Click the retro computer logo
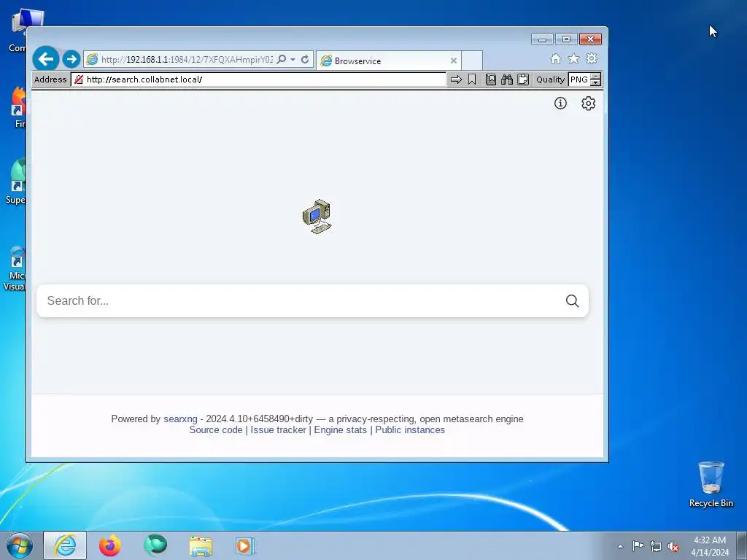The image size is (747, 560). 317,217
